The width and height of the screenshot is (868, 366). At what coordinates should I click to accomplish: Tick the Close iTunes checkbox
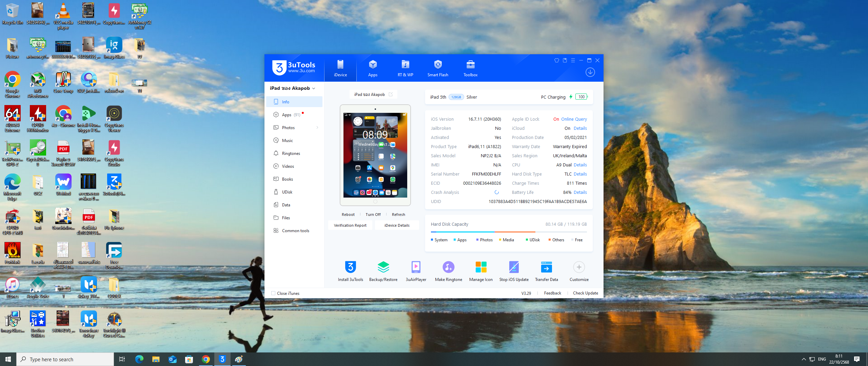point(273,293)
